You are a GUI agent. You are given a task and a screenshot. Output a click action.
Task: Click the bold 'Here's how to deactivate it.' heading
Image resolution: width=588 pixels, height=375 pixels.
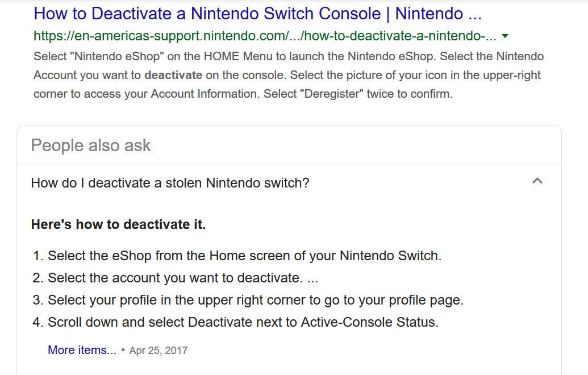pos(118,224)
